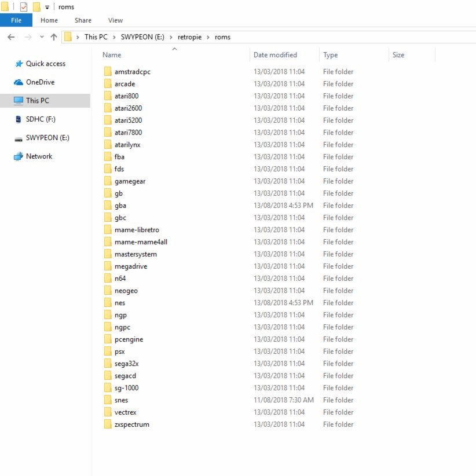This screenshot has width=476, height=476.
Task: Select the psx folder name
Action: (120, 352)
